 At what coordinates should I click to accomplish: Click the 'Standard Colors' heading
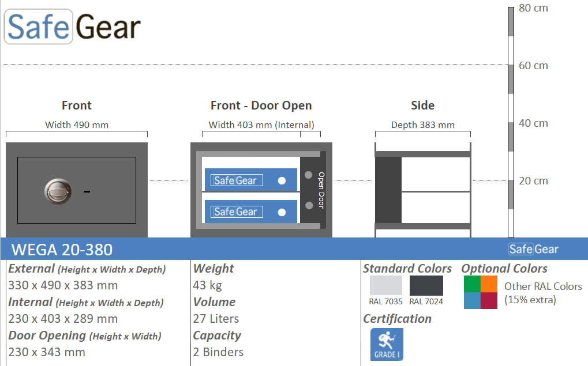click(407, 269)
